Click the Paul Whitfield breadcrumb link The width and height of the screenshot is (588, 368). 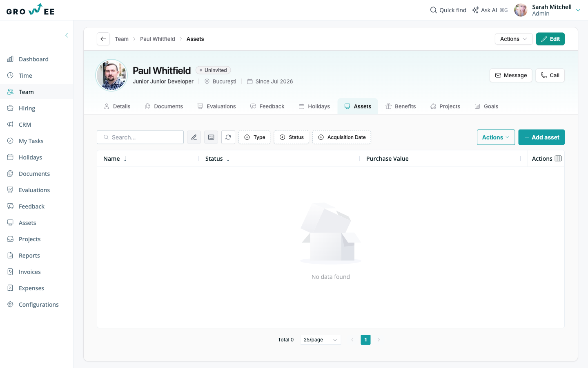pyautogui.click(x=158, y=39)
